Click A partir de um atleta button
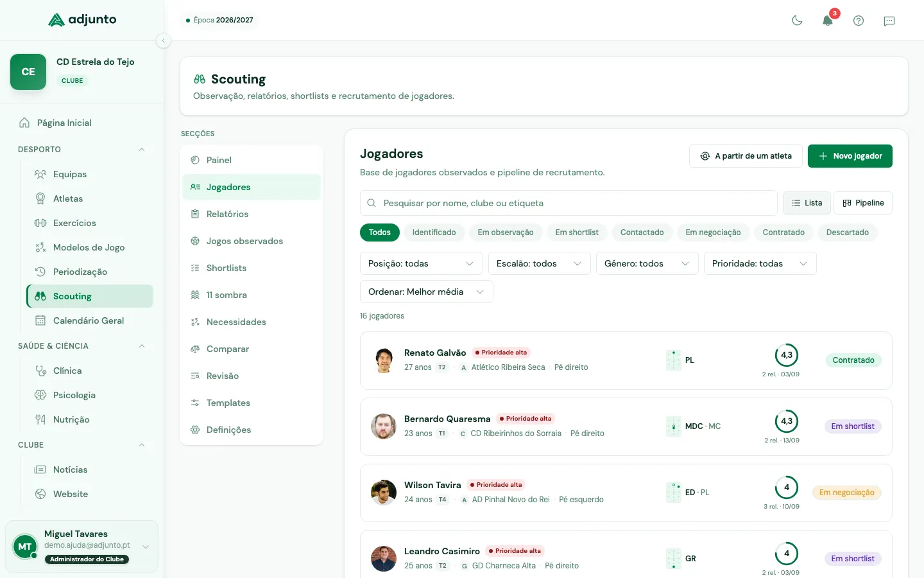 point(746,156)
